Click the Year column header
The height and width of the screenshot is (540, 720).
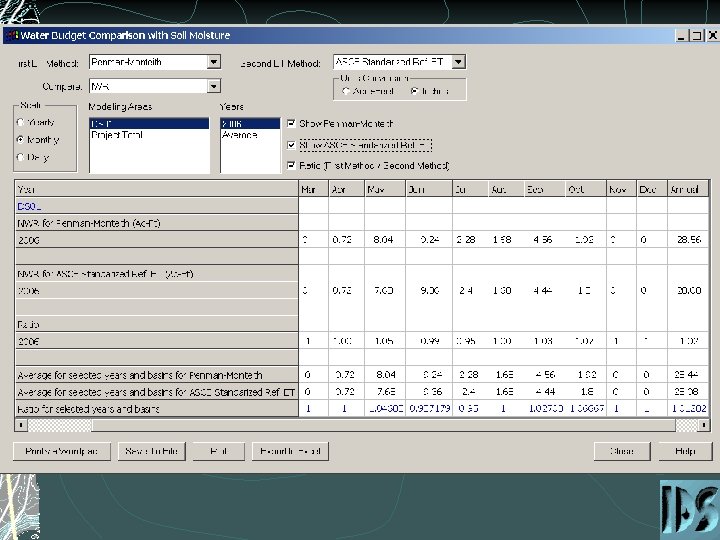click(157, 189)
